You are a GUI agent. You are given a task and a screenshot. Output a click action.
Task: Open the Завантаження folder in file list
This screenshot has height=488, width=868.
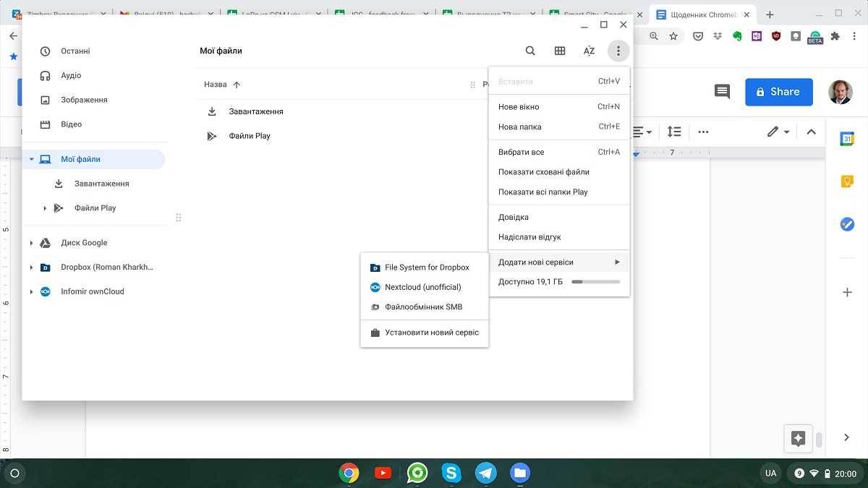256,111
